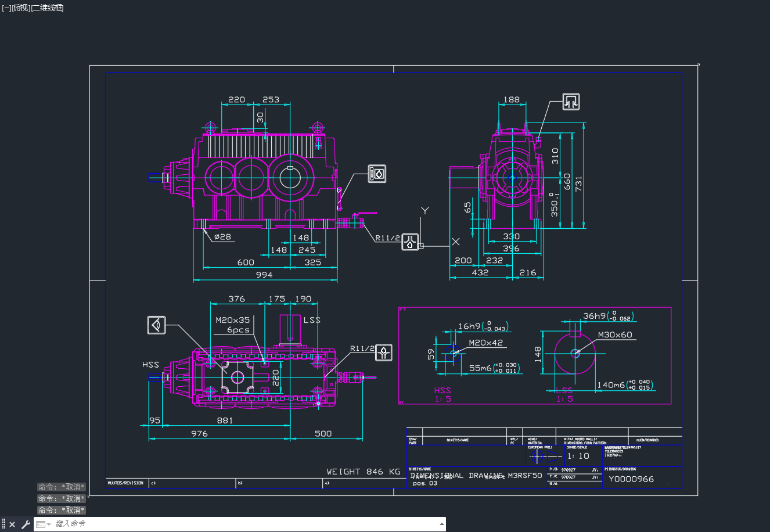This screenshot has width=770, height=532.
Task: Select the 310 dimension text
Action: click(x=555, y=156)
